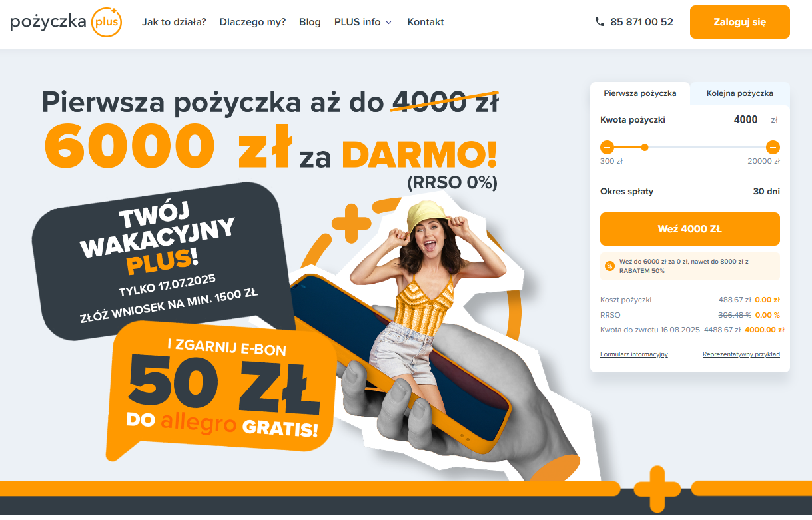Open Jak to działa? page
The width and height of the screenshot is (812, 520).
click(175, 22)
